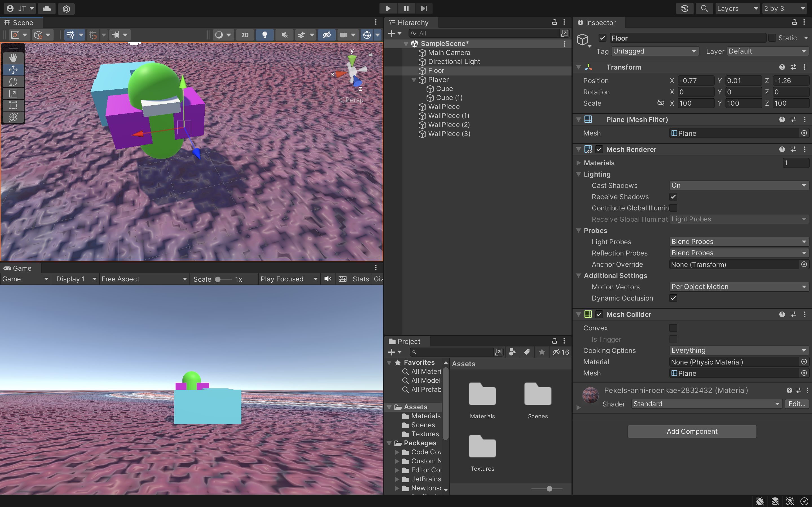Screen dimensions: 812x507
Task: Click the Edit... button beside Shader
Action: pyautogui.click(x=796, y=404)
